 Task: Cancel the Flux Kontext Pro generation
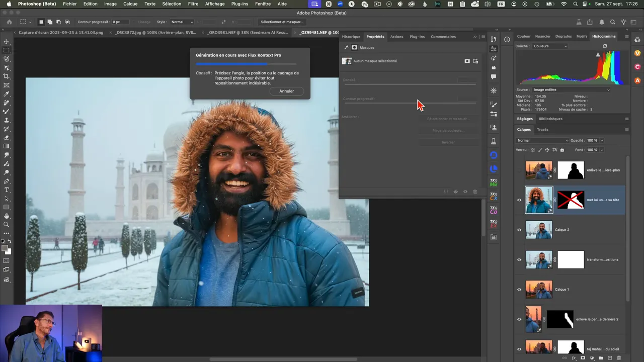pyautogui.click(x=286, y=91)
